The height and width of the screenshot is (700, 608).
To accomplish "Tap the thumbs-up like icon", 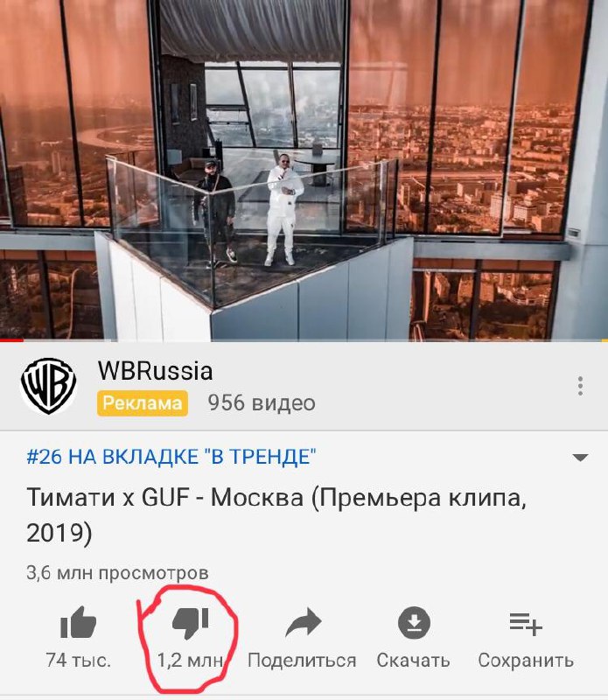I will 79,622.
